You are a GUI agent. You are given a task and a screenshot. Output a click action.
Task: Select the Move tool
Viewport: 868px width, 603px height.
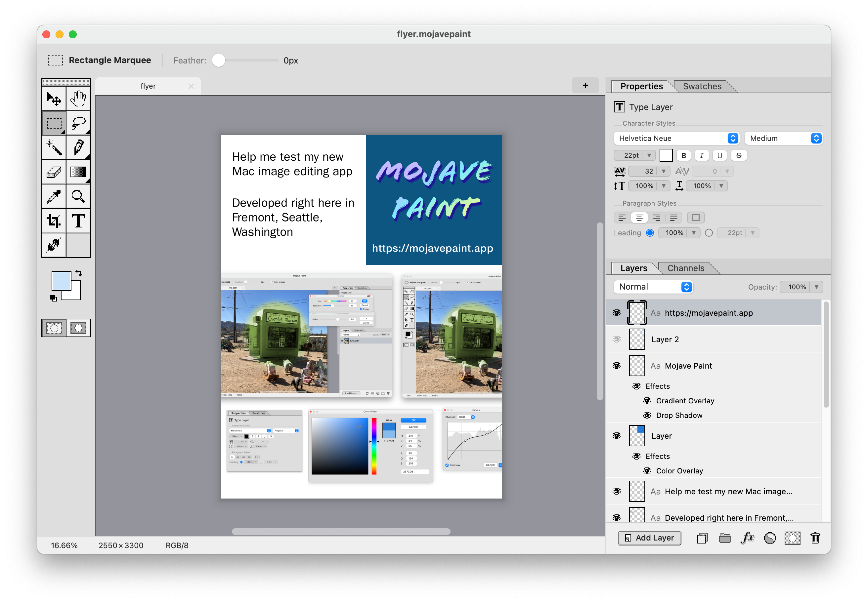coord(54,99)
